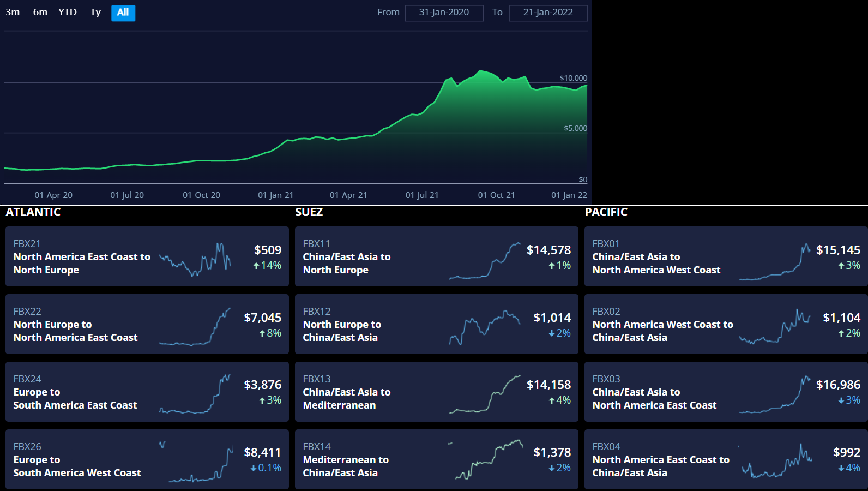Select the 1y range button
This screenshot has height=491, width=868.
click(x=96, y=12)
